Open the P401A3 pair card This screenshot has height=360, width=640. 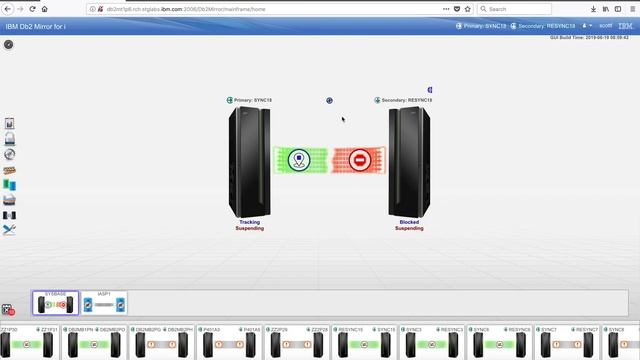tap(229, 342)
